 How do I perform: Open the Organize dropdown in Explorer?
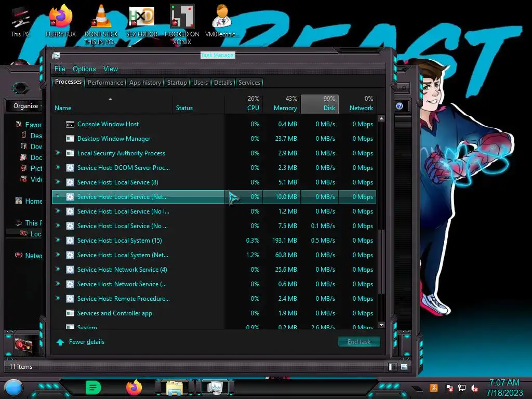point(27,106)
